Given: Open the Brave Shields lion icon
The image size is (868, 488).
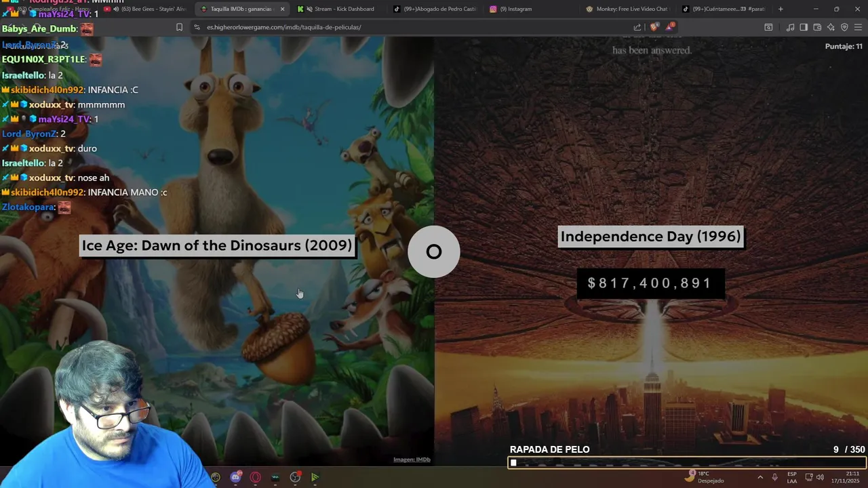Looking at the screenshot, I should pyautogui.click(x=654, y=27).
